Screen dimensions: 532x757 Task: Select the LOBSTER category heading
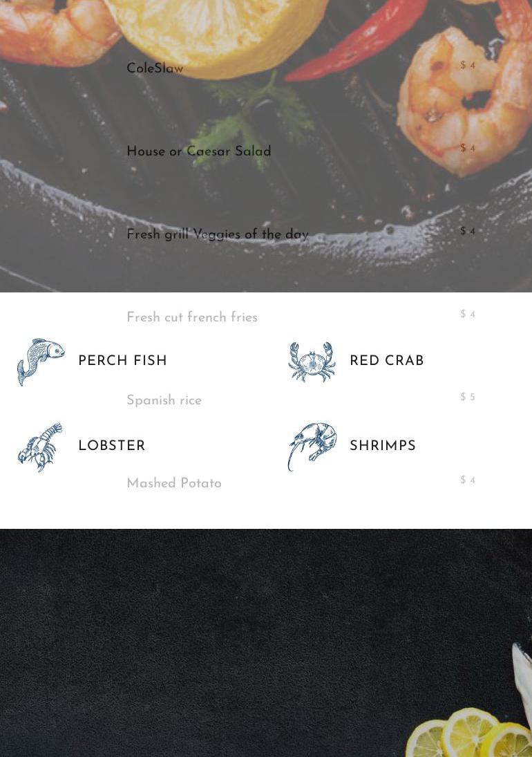click(x=112, y=445)
